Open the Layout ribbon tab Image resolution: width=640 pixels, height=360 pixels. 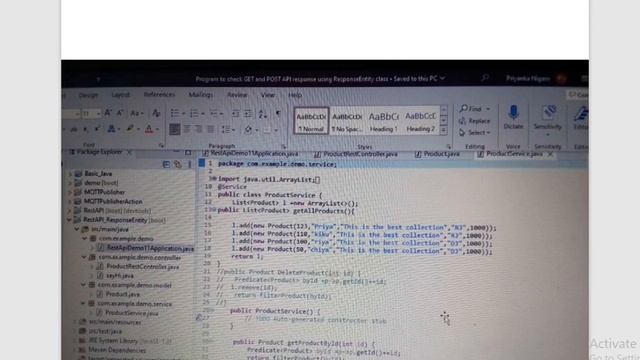click(120, 94)
